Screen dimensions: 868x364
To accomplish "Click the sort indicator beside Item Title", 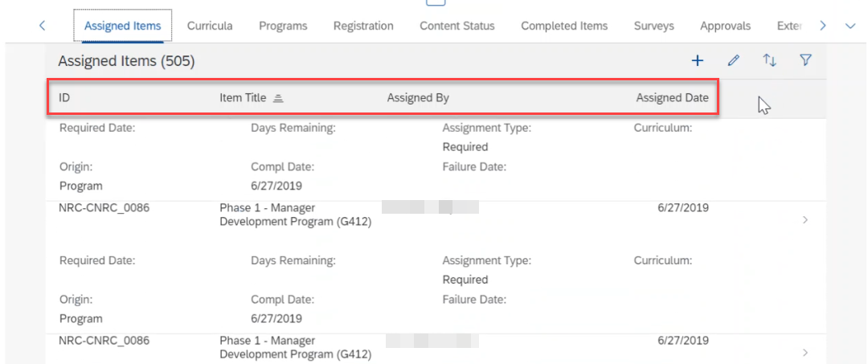I will 278,99.
